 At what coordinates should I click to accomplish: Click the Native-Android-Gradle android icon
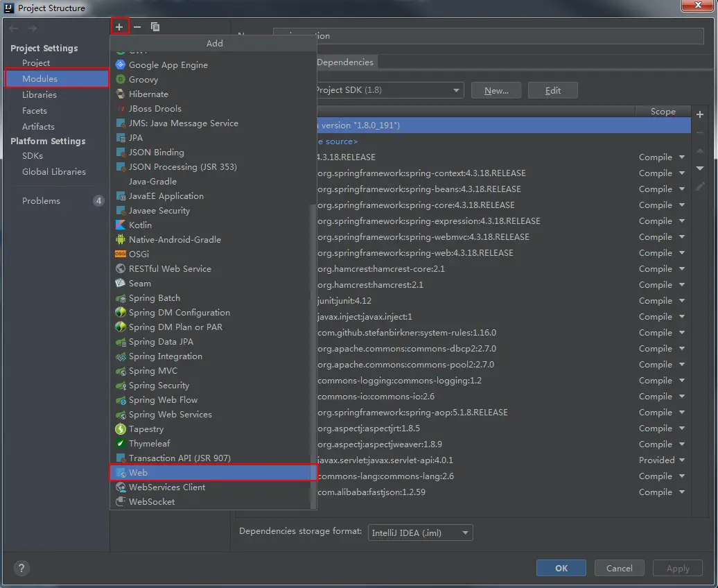pyautogui.click(x=121, y=239)
